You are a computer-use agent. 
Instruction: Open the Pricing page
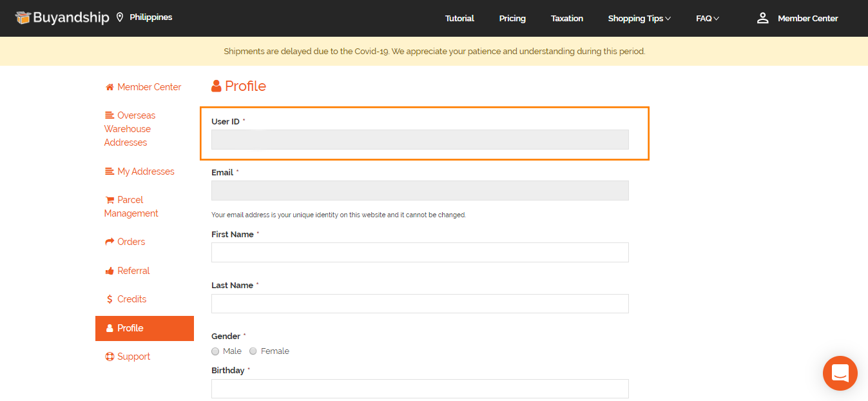[512, 18]
